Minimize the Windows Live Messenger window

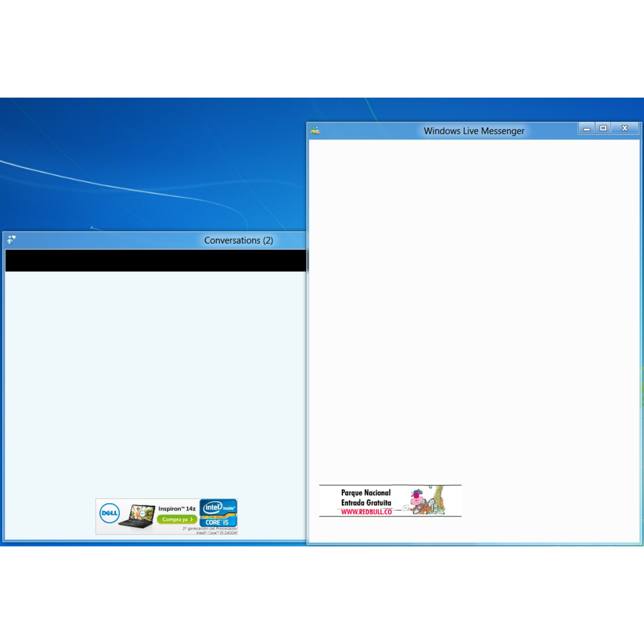pos(586,128)
